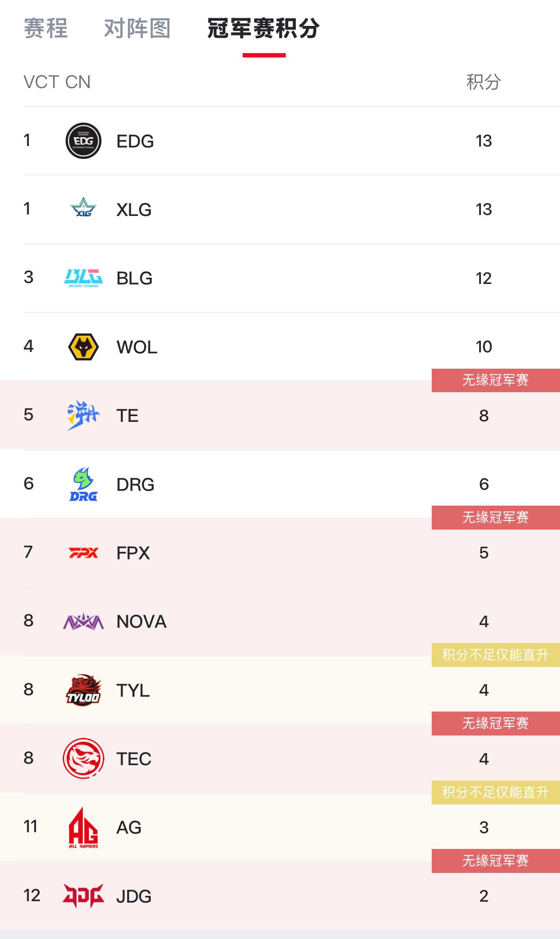
Task: Click the EDG team logo
Action: (x=83, y=141)
